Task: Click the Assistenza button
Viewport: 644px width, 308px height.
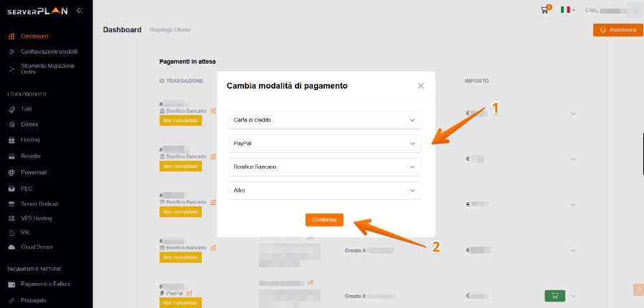Action: tap(618, 30)
